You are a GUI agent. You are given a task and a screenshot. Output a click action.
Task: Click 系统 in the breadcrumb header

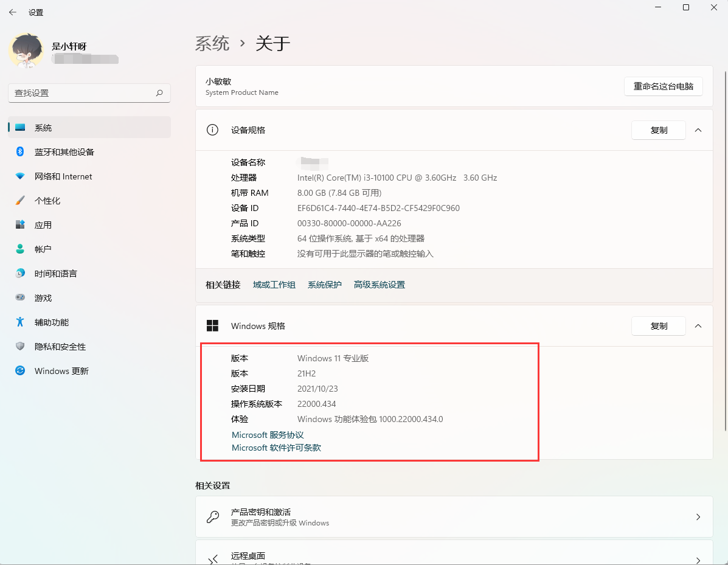[212, 43]
